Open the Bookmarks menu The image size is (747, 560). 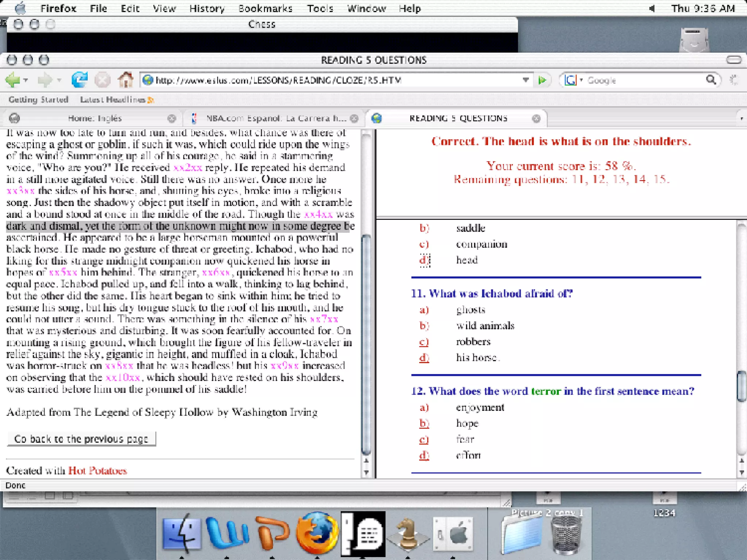265,8
